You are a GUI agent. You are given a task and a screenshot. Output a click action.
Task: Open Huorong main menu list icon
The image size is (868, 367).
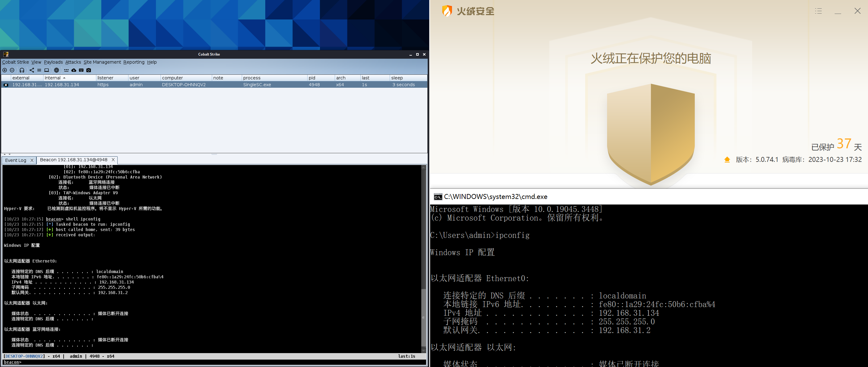click(x=819, y=11)
